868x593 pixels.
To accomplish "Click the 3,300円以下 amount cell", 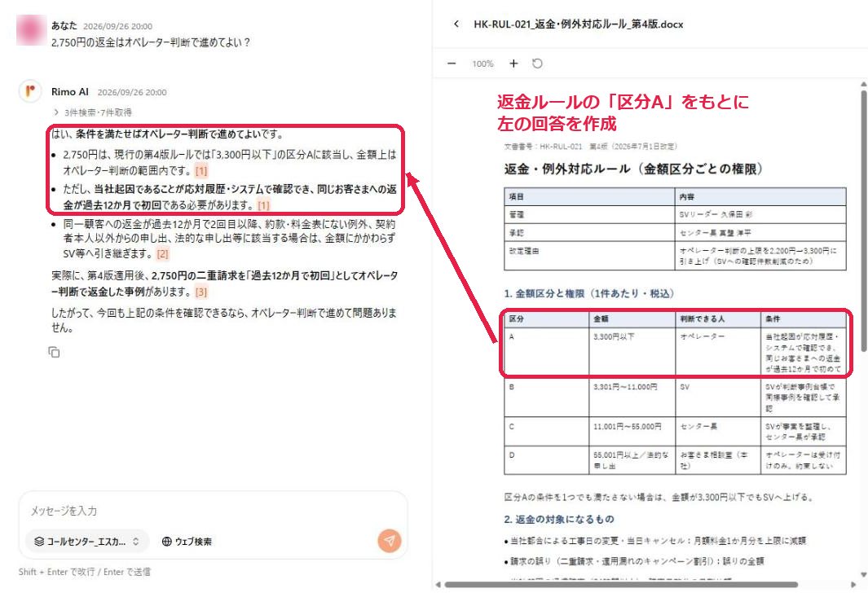I will click(x=632, y=351).
